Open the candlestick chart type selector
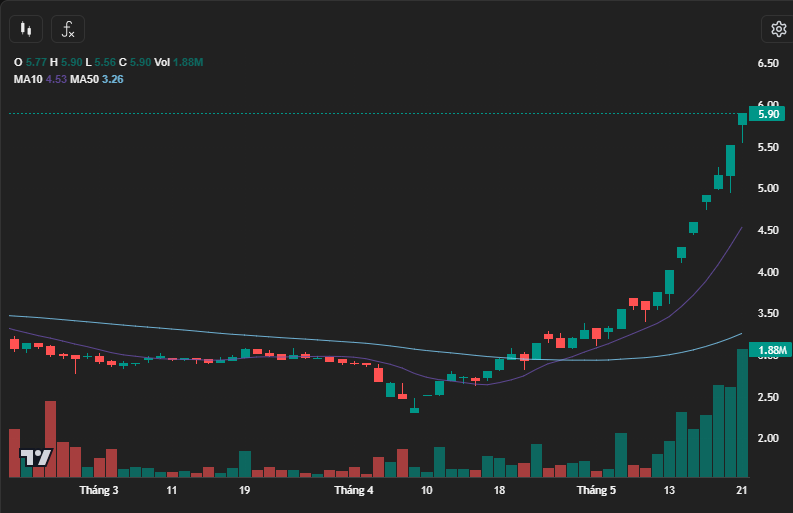This screenshot has height=513, width=793. pos(27,29)
